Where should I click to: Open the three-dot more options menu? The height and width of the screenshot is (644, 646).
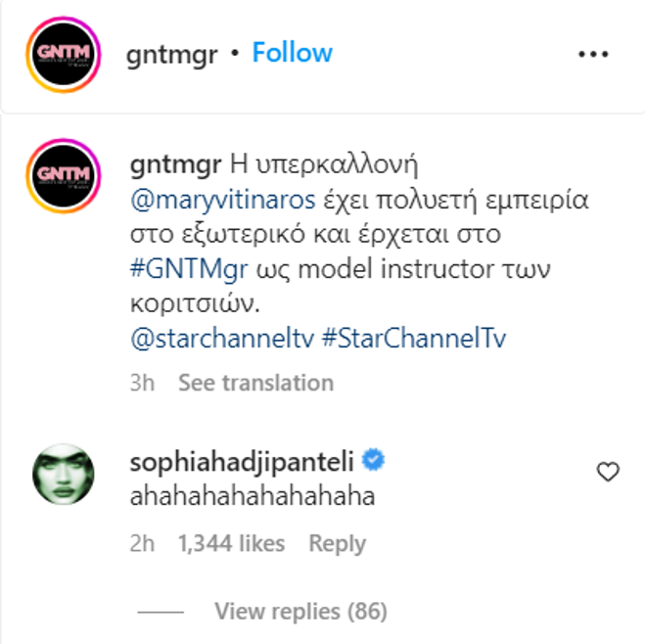593,55
